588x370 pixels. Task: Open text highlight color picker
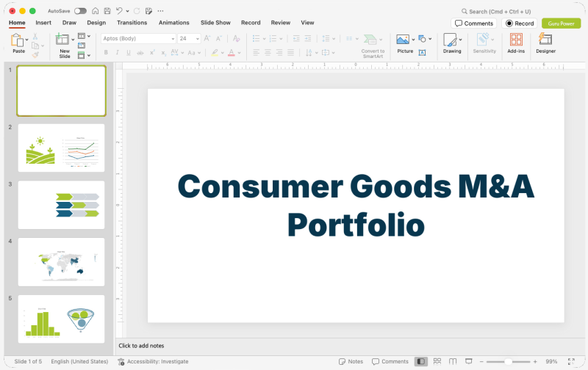pos(223,53)
